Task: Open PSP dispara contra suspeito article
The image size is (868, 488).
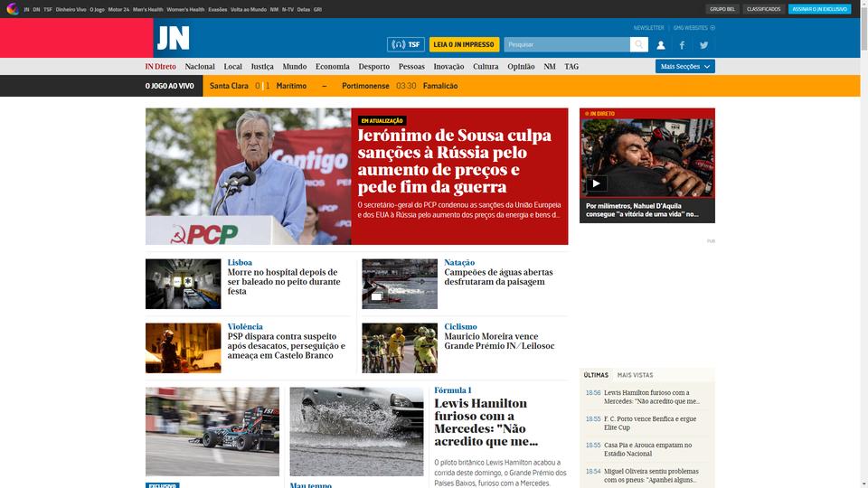Action: tap(287, 346)
